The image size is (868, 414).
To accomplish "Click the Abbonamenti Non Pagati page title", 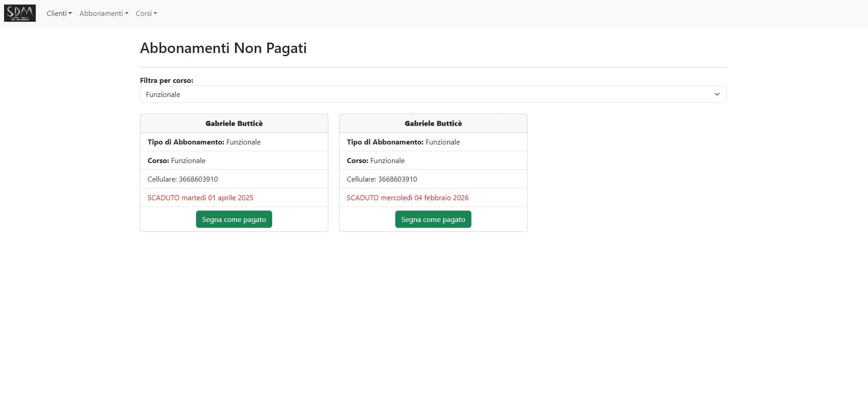I will tap(223, 48).
